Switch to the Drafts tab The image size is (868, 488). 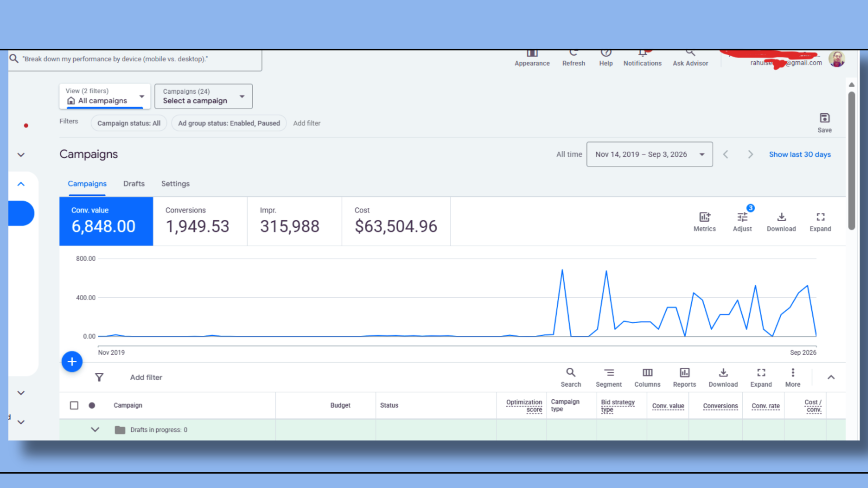point(134,184)
